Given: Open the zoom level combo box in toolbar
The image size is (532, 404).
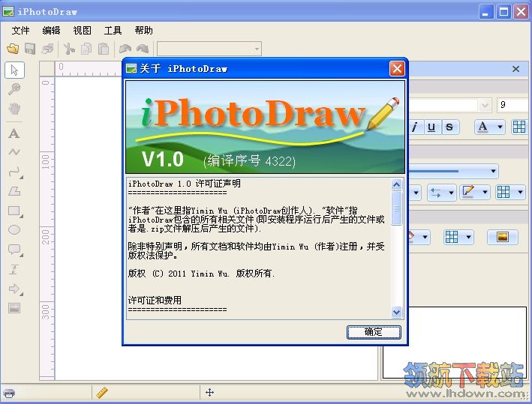Looking at the screenshot, I should click(x=209, y=49).
